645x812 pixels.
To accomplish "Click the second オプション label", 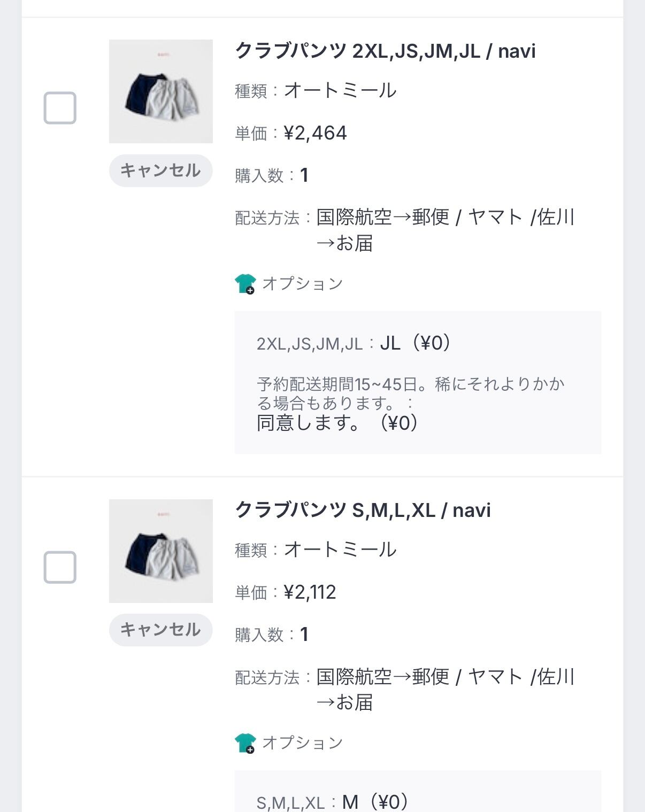I will 302,743.
